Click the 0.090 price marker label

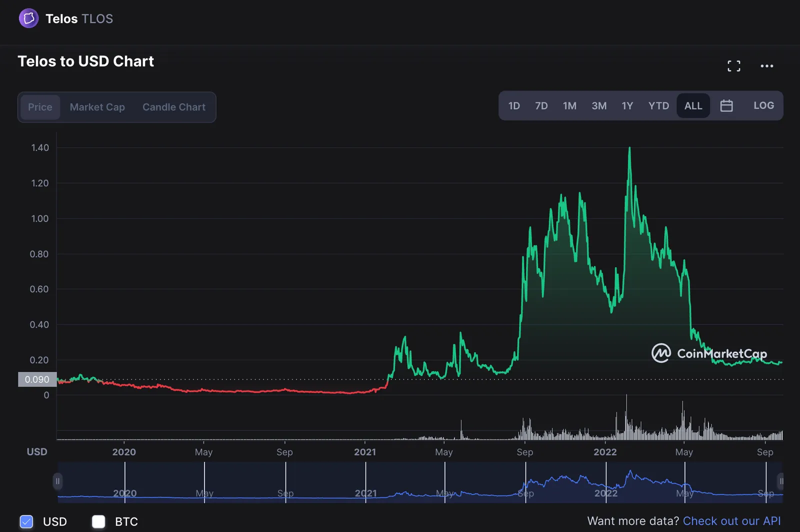point(37,379)
